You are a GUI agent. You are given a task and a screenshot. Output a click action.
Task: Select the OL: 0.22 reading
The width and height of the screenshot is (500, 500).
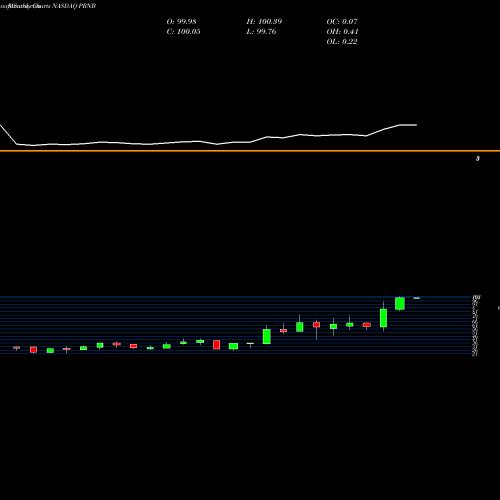342,42
